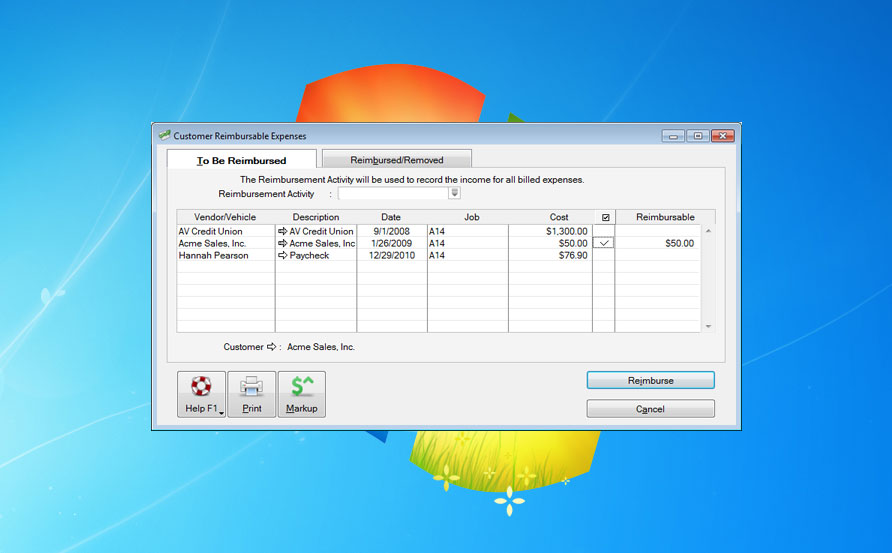Click the Reimbursement Activity input field

coord(393,193)
